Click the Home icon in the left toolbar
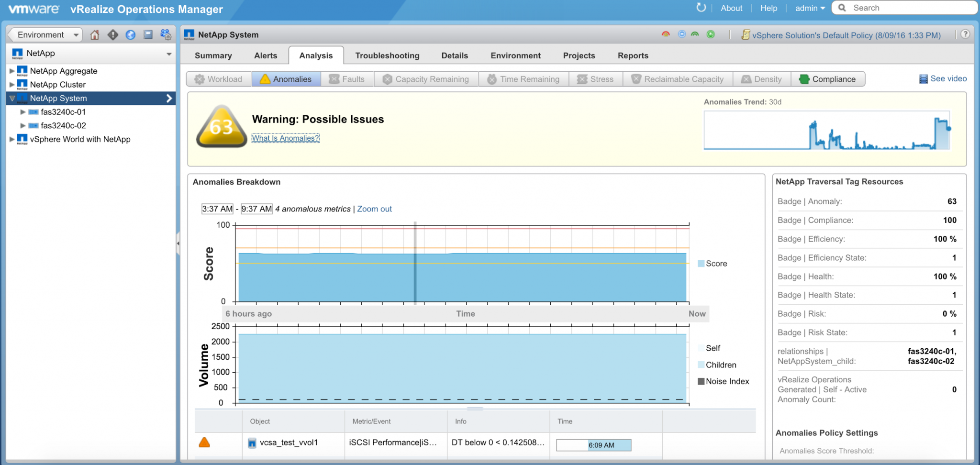Screen dimensions: 980x465 [x=95, y=35]
